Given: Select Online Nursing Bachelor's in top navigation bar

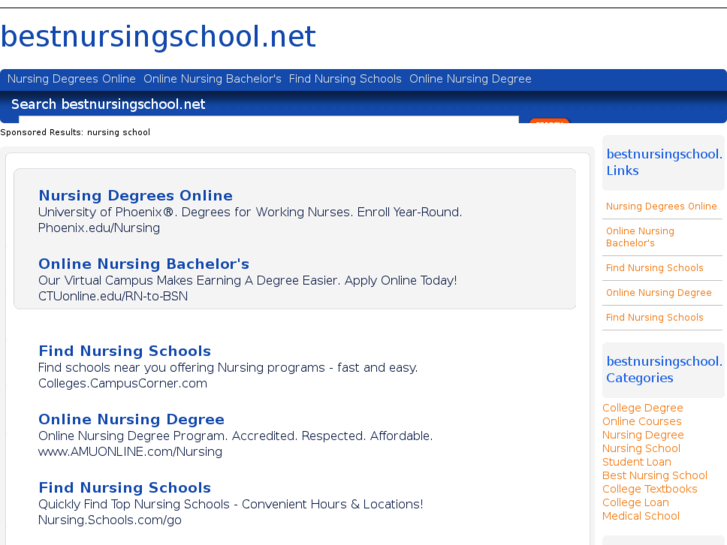Looking at the screenshot, I should (x=212, y=79).
